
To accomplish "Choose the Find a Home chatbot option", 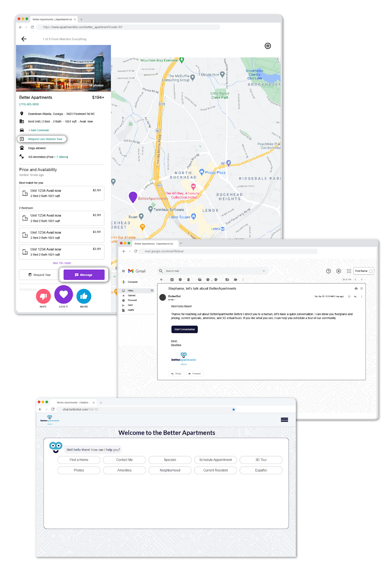I will (79, 460).
